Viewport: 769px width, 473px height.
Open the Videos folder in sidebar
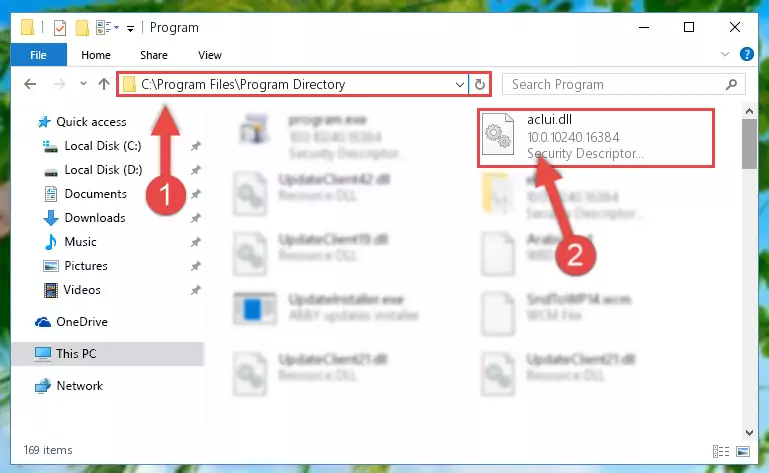tap(82, 290)
